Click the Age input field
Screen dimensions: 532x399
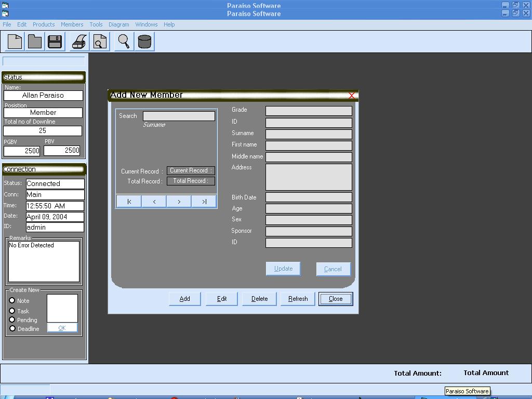[x=309, y=208]
